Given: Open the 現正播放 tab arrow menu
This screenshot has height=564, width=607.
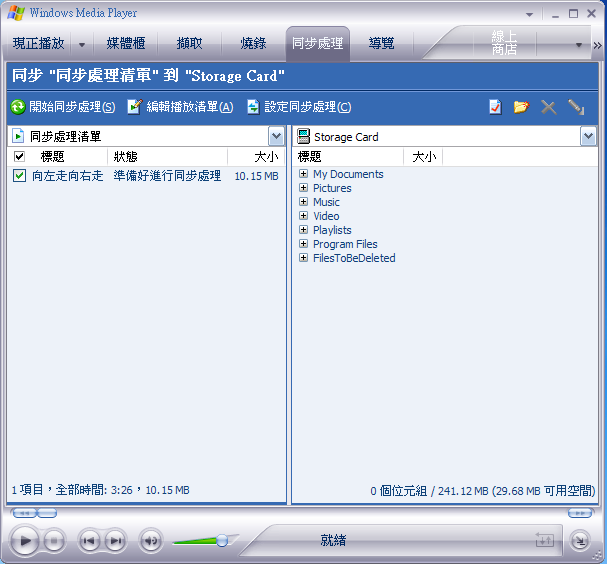Looking at the screenshot, I should 82,45.
